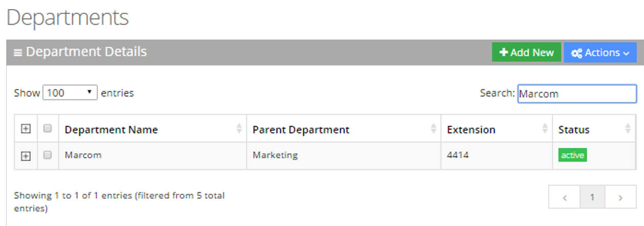Image resolution: width=644 pixels, height=226 pixels.
Task: Click the hamburger icon beside Department Details
Action: point(18,53)
